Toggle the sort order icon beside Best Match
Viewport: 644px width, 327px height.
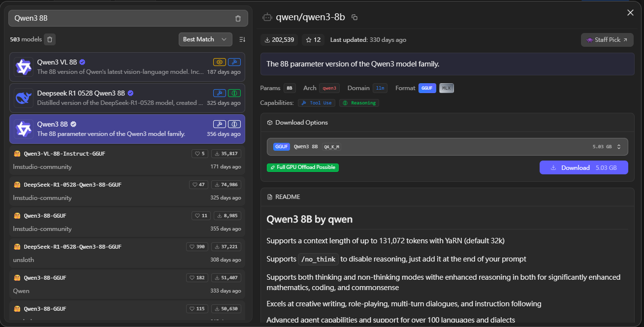tap(242, 39)
